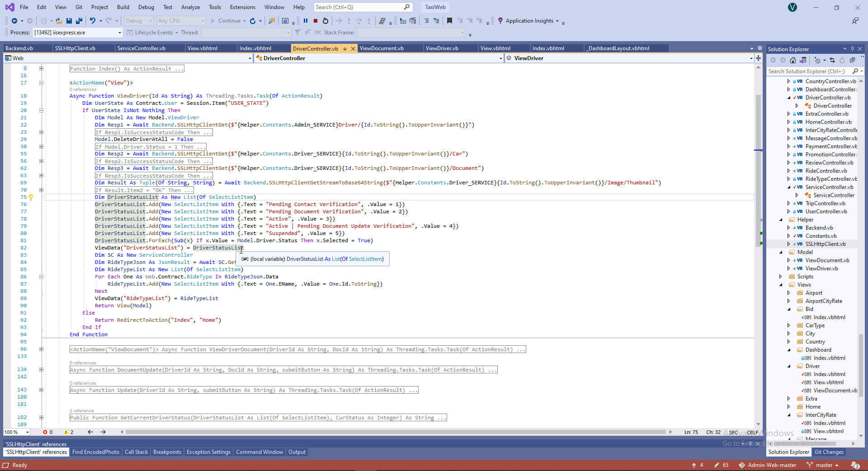Click the pending changes pencil showing 65
This screenshot has width=868, height=471.
[x=722, y=465]
